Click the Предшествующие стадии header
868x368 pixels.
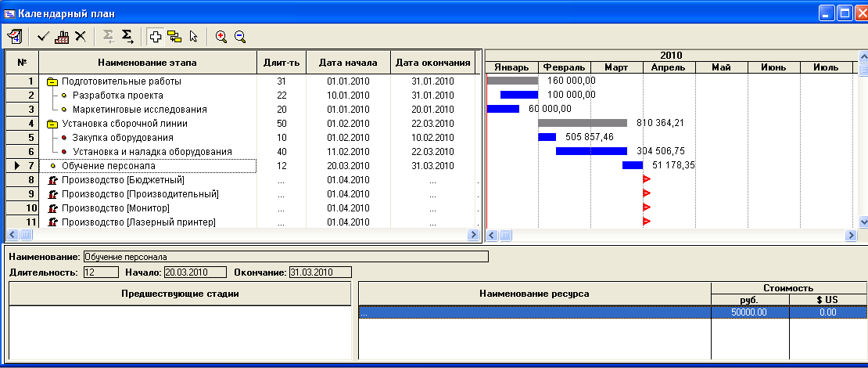tap(180, 293)
